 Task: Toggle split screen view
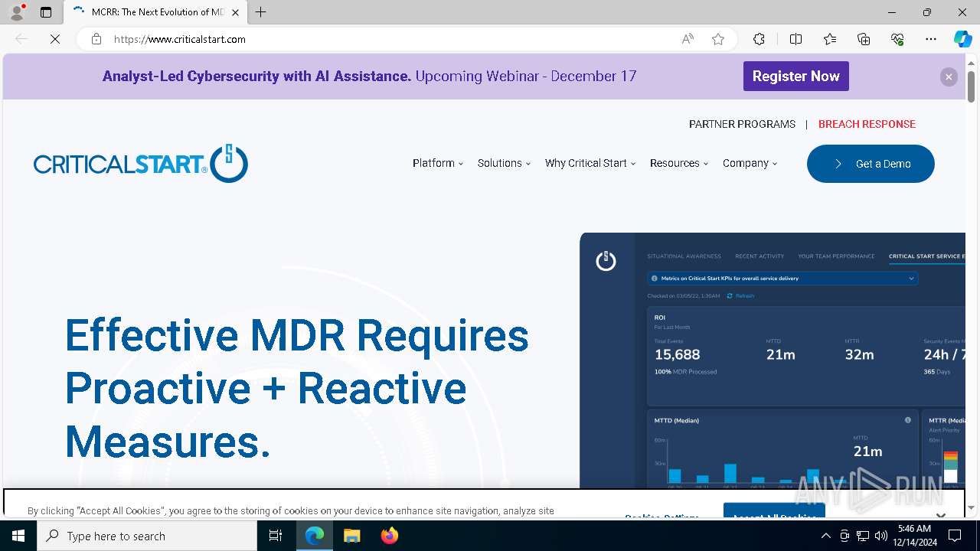click(x=795, y=39)
